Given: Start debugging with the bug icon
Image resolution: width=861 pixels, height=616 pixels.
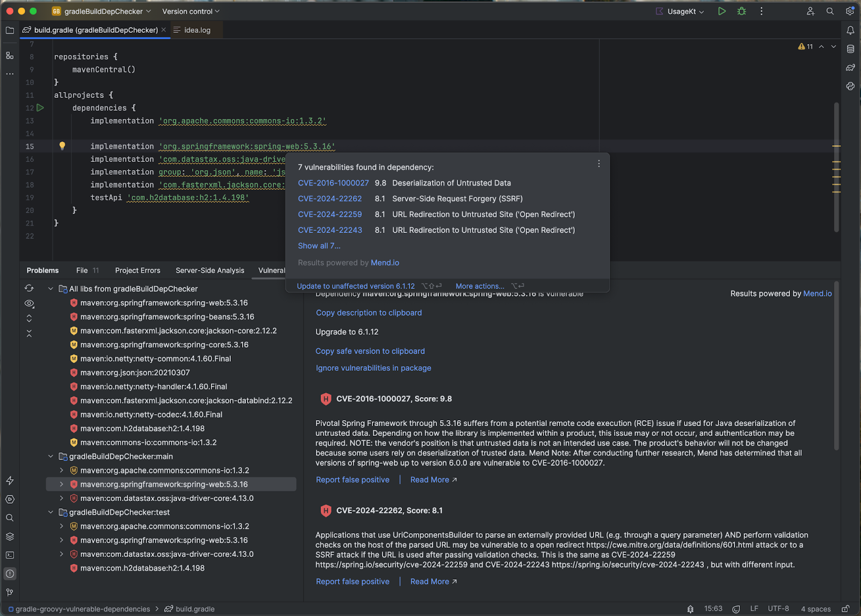Looking at the screenshot, I should pyautogui.click(x=742, y=11).
